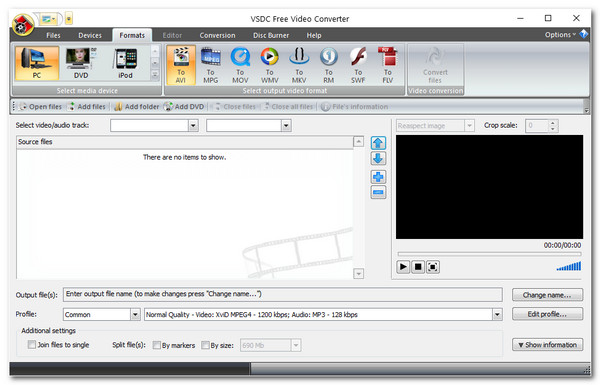Click the Add DVD toolbar button

[x=184, y=107]
